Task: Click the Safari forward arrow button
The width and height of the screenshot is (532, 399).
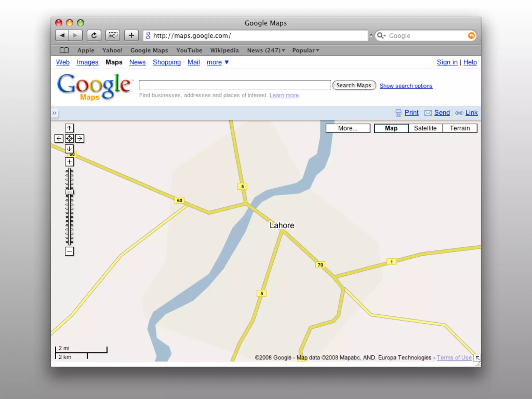Action: [76, 36]
